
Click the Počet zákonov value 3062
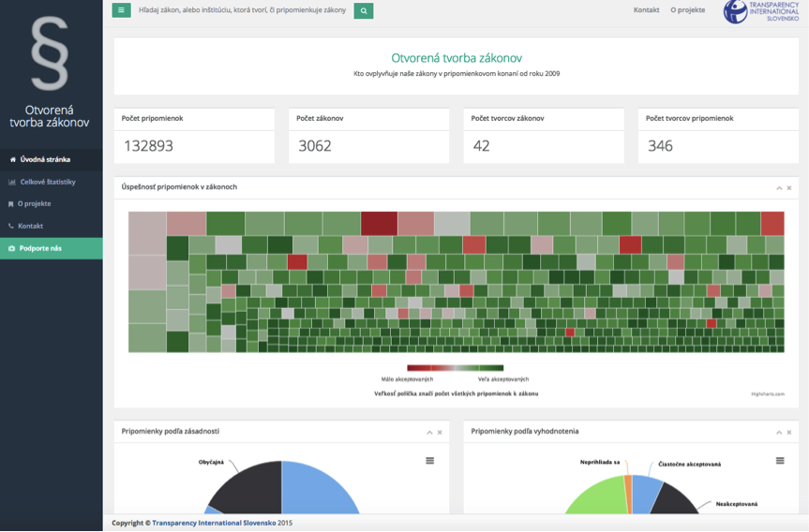pyautogui.click(x=315, y=146)
